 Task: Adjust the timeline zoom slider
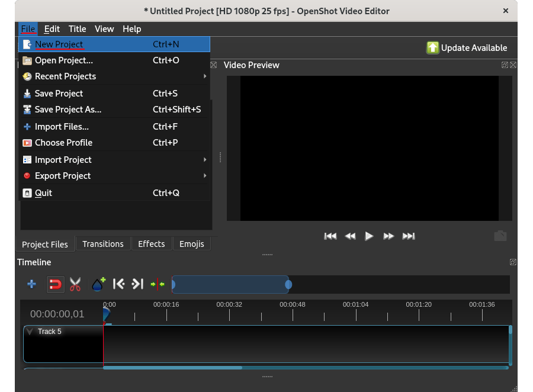(231, 284)
